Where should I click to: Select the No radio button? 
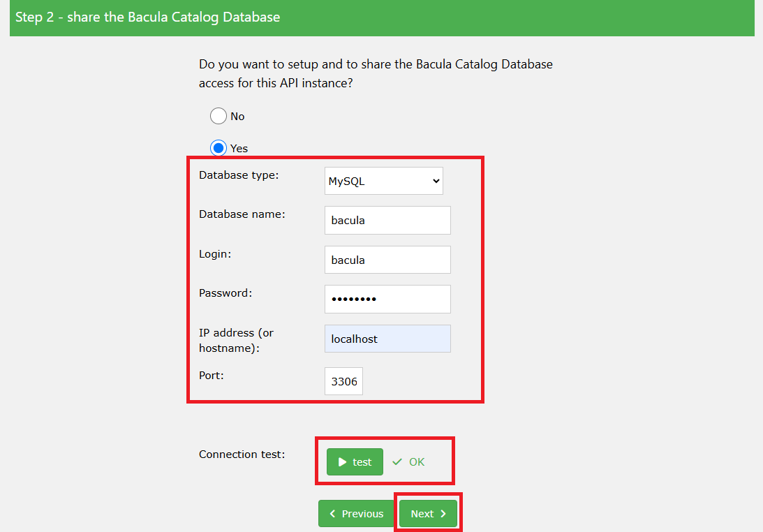218,116
